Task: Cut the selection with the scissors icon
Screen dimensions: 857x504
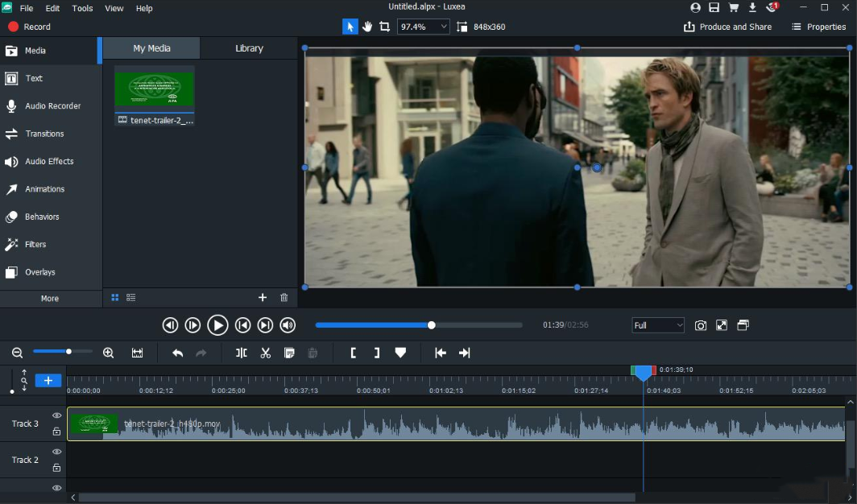Action: 266,353
